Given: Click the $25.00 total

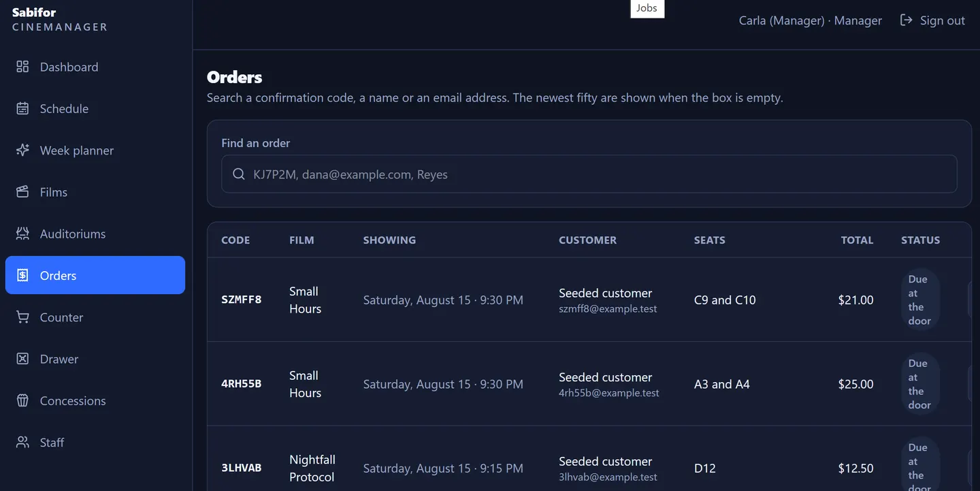Looking at the screenshot, I should (856, 384).
